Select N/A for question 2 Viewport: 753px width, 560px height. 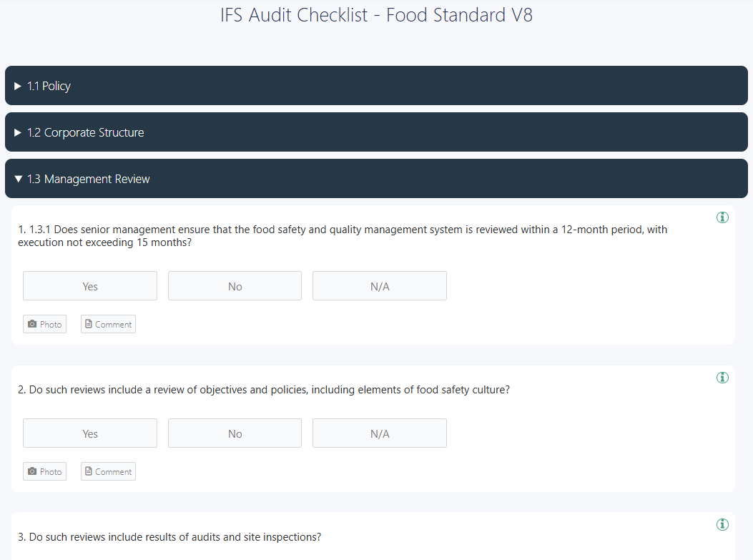pyautogui.click(x=379, y=433)
